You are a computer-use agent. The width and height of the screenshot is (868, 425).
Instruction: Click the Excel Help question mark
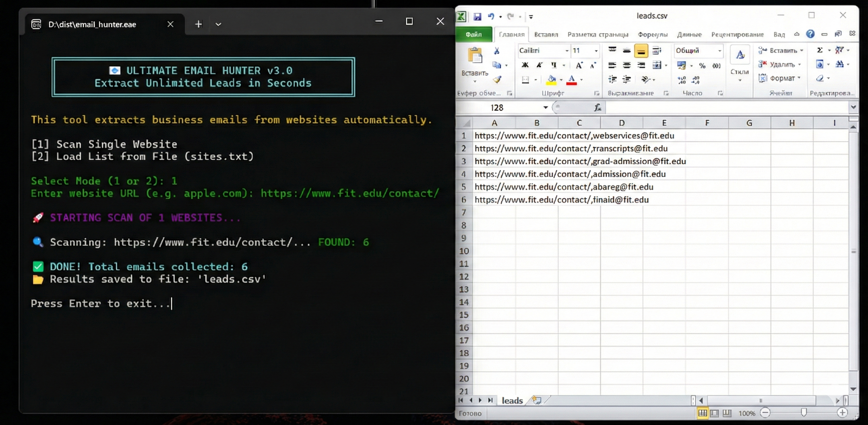coord(810,34)
